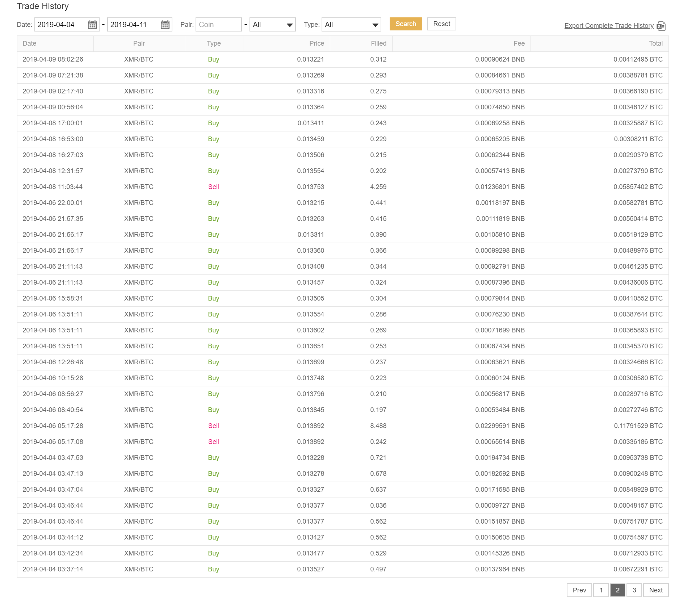700x604 pixels.
Task: Go to the Next page
Action: [656, 590]
